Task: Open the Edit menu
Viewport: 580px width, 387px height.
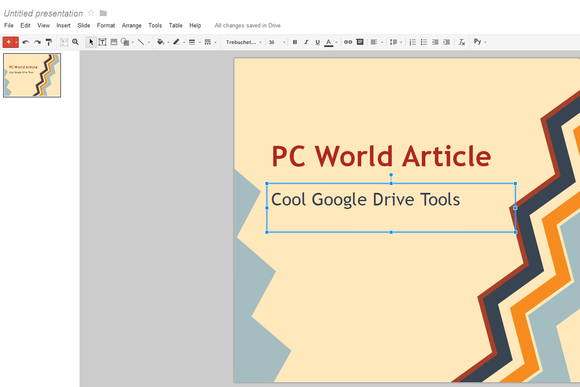Action: point(25,26)
